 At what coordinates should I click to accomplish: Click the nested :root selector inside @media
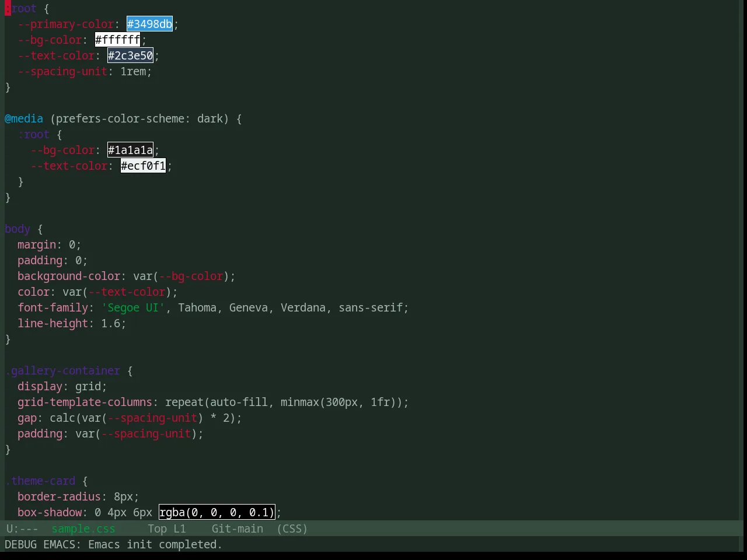(x=33, y=134)
